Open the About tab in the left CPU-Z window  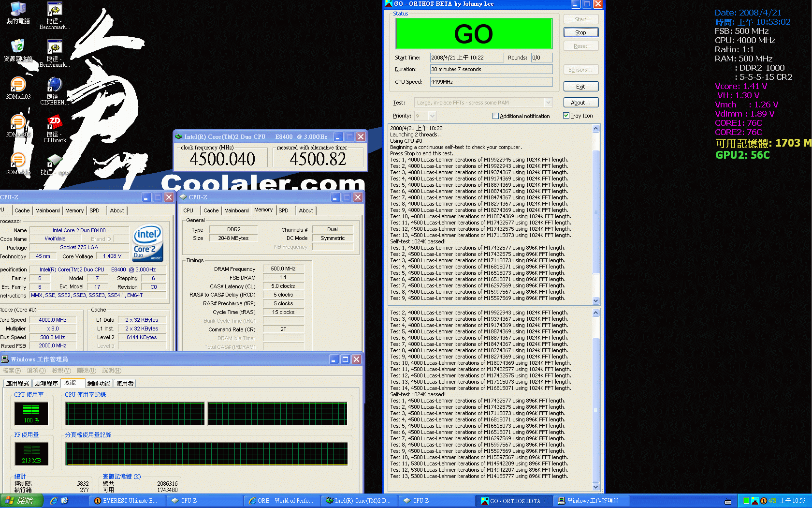pyautogui.click(x=116, y=210)
